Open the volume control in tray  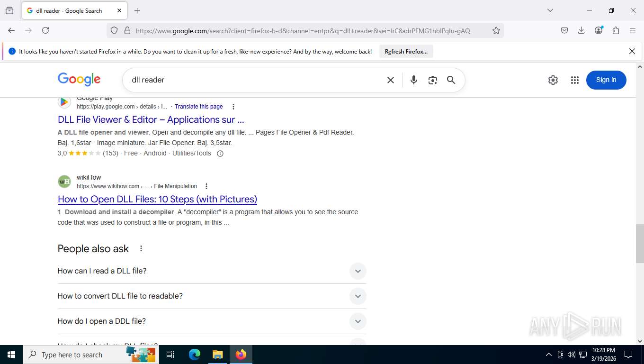(571, 355)
